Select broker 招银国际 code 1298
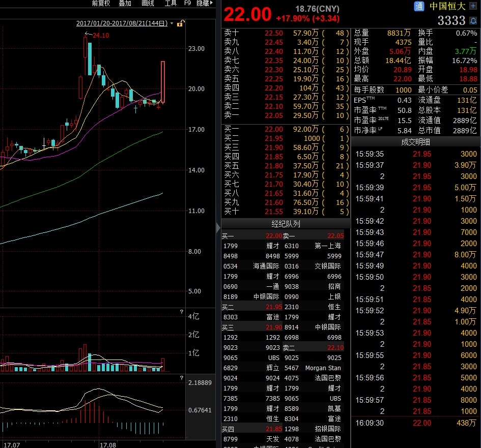Screen dimensions: 481x448 (x=313, y=429)
